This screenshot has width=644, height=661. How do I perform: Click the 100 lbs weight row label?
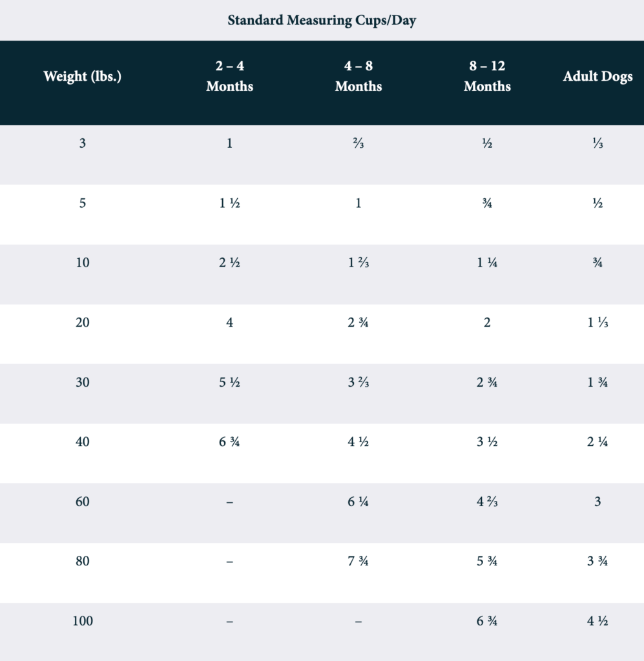tap(83, 621)
